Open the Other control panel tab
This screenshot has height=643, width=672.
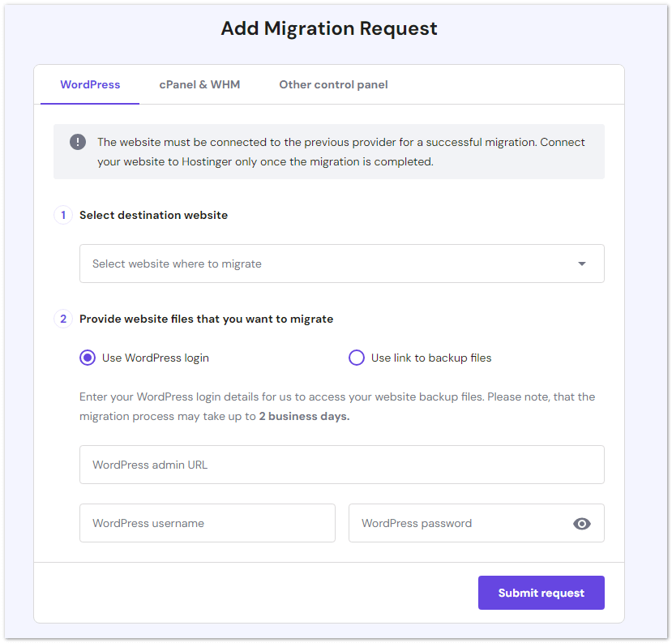coord(333,84)
